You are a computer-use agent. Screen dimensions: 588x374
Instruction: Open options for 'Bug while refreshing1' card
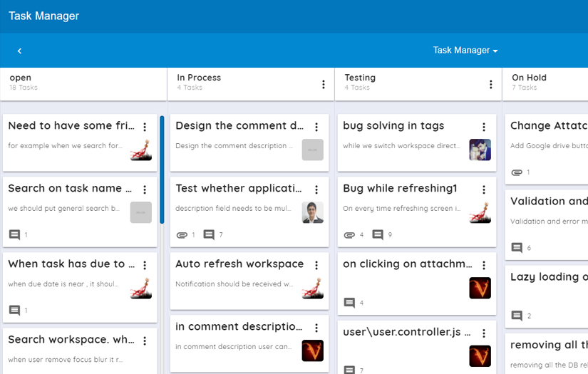[x=484, y=189]
